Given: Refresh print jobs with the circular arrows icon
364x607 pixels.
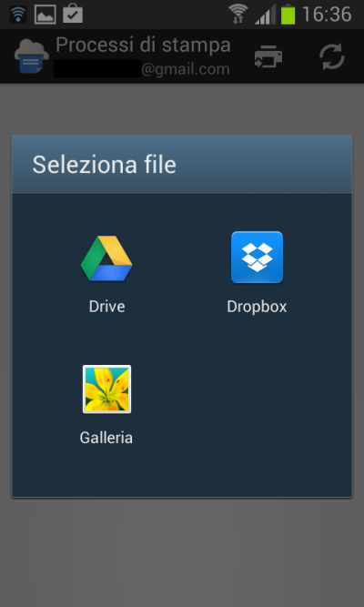Looking at the screenshot, I should tap(332, 57).
